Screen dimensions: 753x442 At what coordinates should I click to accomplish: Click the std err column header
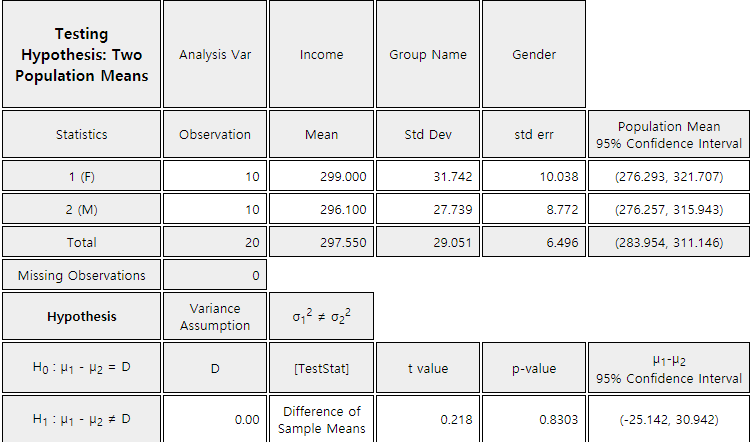click(x=534, y=134)
